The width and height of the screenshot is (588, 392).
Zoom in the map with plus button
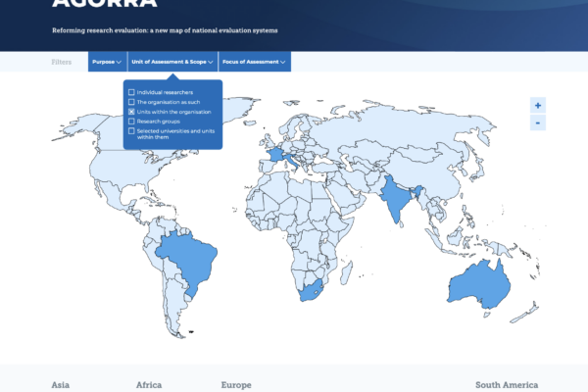pos(538,105)
